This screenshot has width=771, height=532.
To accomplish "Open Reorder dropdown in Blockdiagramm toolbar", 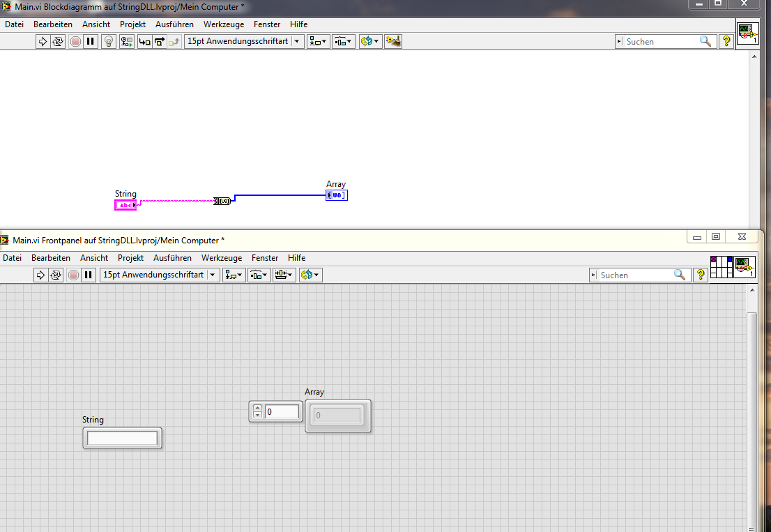I will [x=370, y=41].
